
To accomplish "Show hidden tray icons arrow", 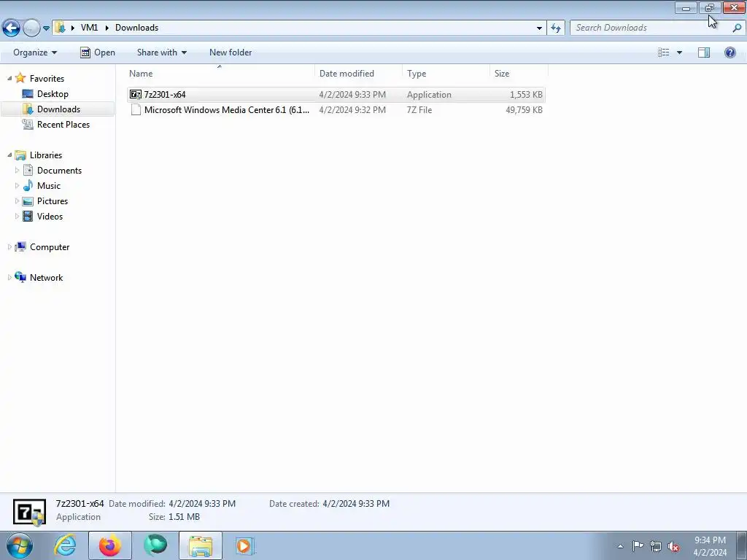I will (x=620, y=546).
